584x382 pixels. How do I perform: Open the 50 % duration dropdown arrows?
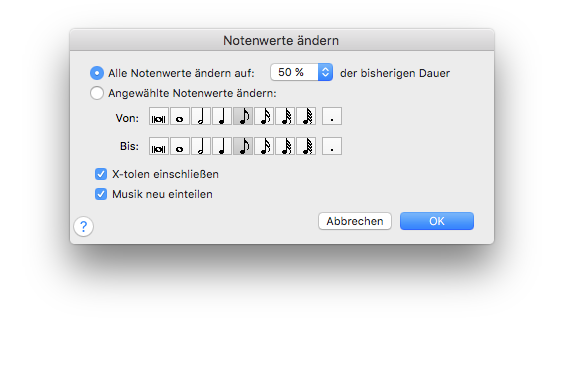pos(326,72)
